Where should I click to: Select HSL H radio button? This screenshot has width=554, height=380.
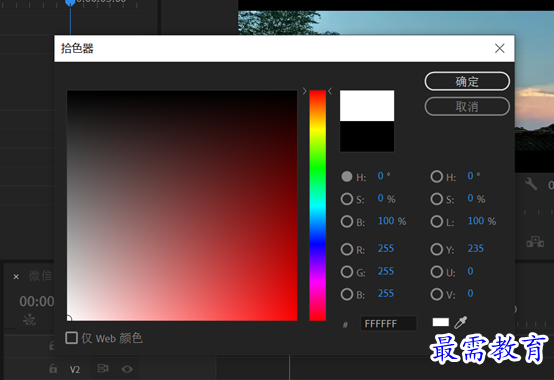(436, 177)
